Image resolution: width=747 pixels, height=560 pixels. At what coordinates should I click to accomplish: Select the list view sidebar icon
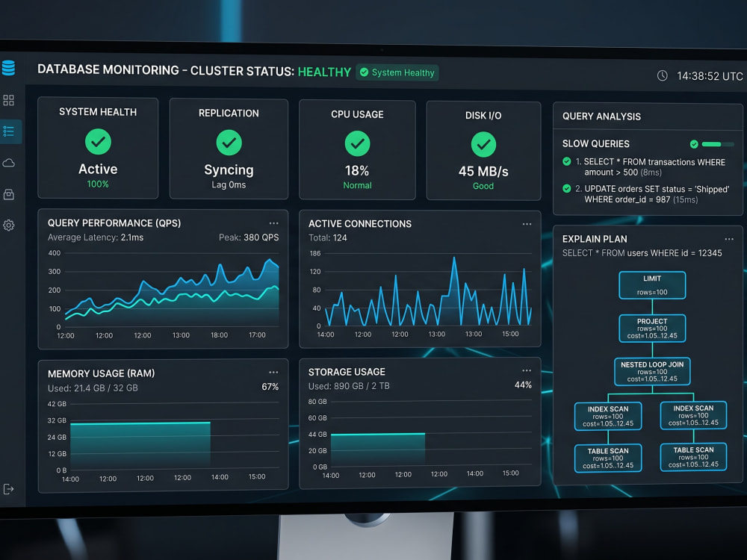pyautogui.click(x=8, y=131)
